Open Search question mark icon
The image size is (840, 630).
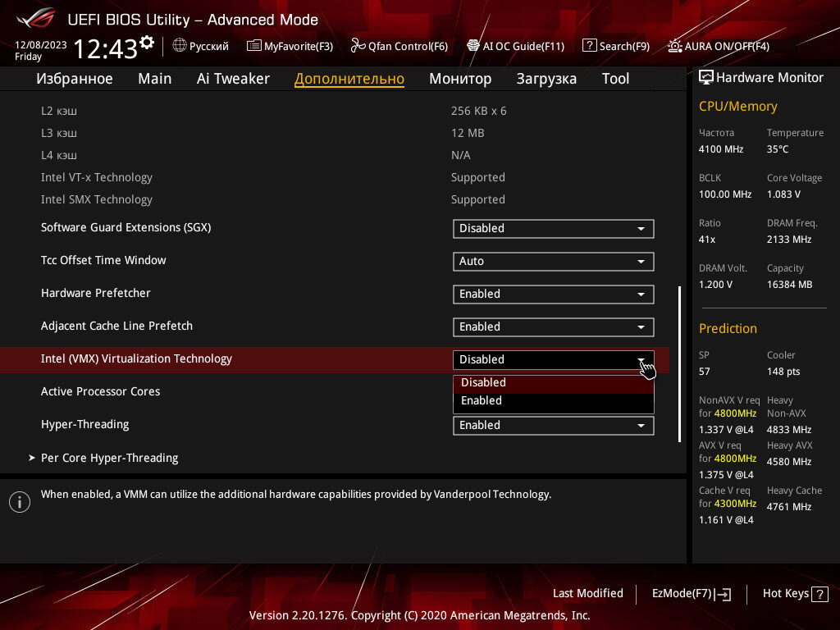589,46
